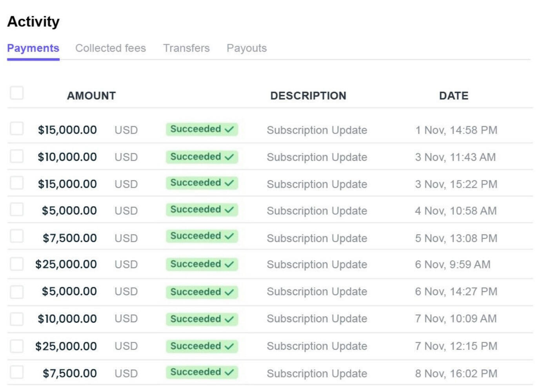Screen dimensions: 549x392
Task: Open the Transfers tab
Action: pyautogui.click(x=186, y=48)
